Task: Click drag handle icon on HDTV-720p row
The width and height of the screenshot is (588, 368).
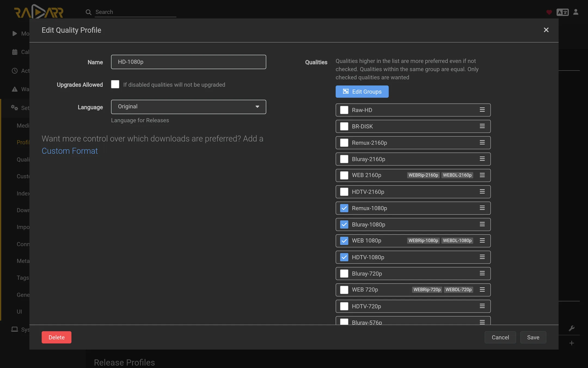Action: click(x=482, y=306)
